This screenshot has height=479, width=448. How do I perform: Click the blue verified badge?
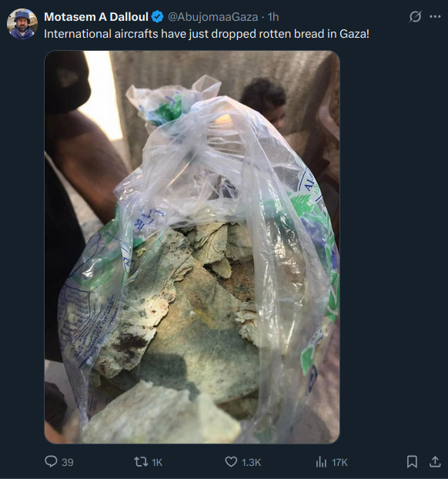158,17
